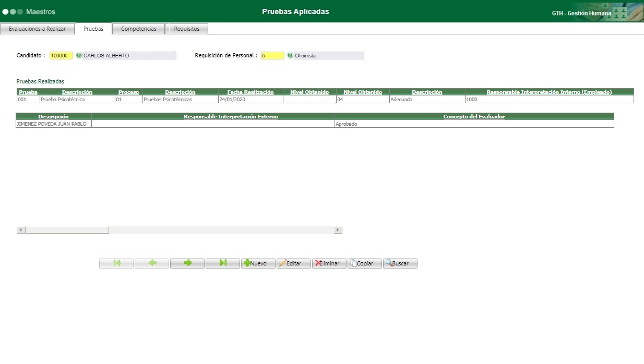Click the Nuevo button

point(258,263)
